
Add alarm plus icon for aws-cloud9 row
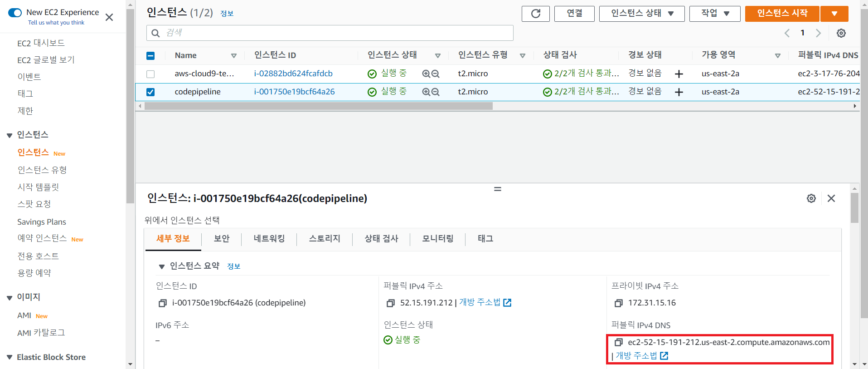coord(679,74)
